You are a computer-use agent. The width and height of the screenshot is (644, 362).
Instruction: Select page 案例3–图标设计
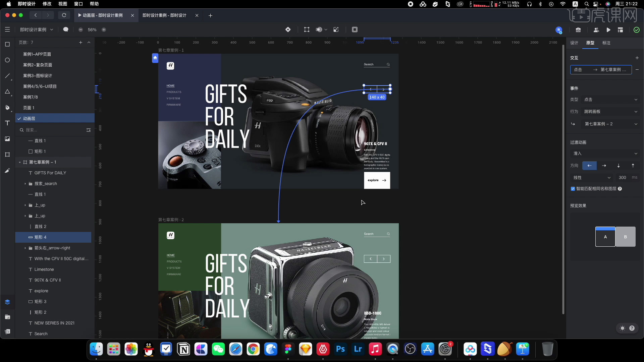(38, 76)
